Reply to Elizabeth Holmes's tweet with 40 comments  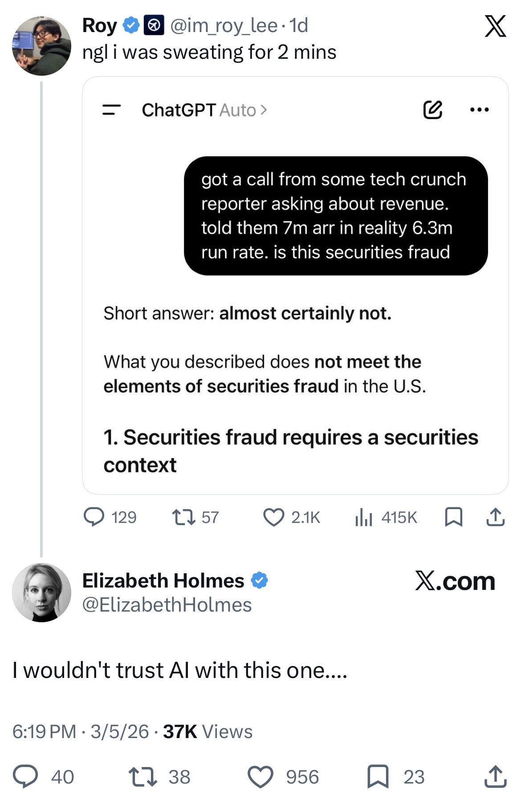point(24,777)
